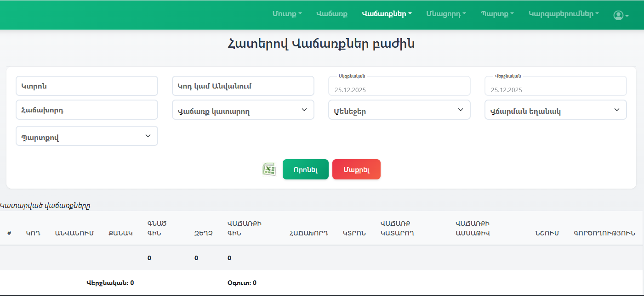The width and height of the screenshot is (644, 296).
Task: Focus the Կոդ կամ Անվանում field
Action: [243, 86]
